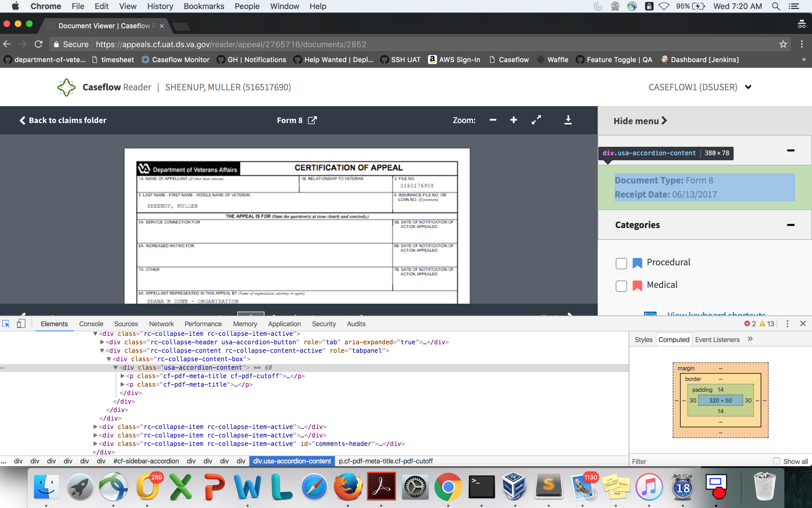The height and width of the screenshot is (508, 812).
Task: Open Chrome's three-dot menu
Action: [802, 44]
